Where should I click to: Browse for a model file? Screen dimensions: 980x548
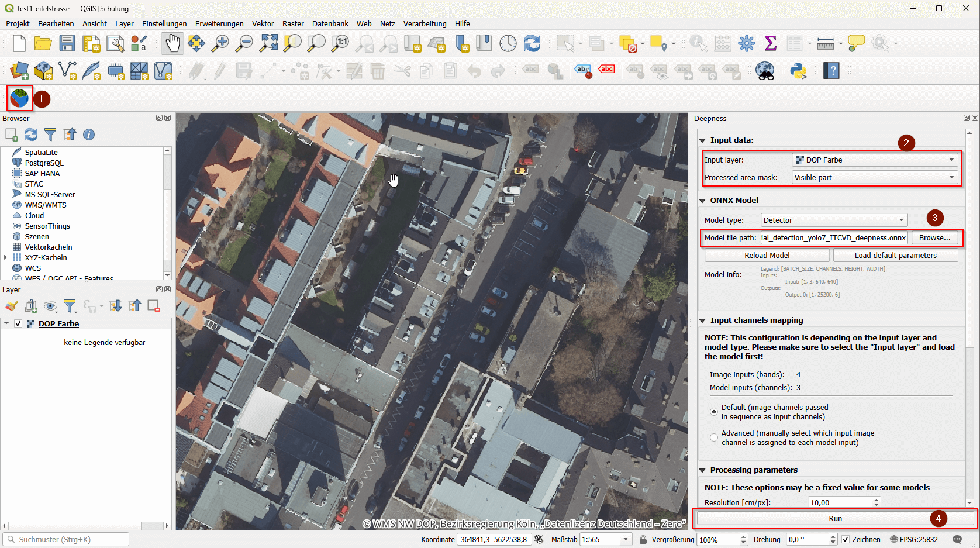[934, 237]
